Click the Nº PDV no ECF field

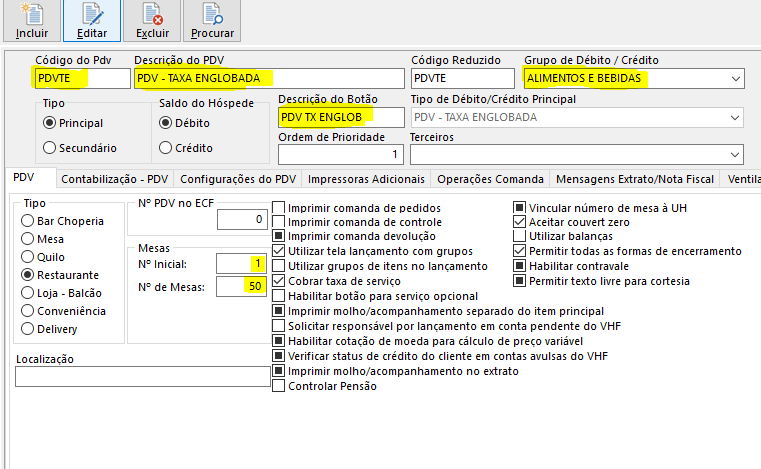tap(242, 219)
